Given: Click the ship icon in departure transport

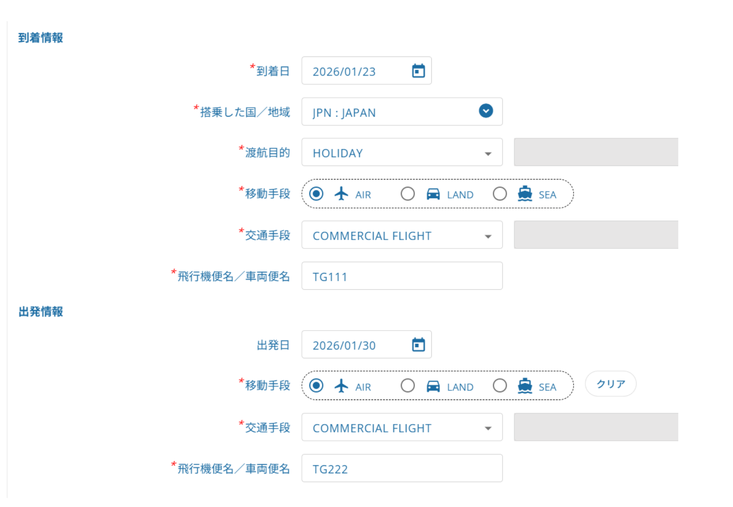Looking at the screenshot, I should coord(525,386).
